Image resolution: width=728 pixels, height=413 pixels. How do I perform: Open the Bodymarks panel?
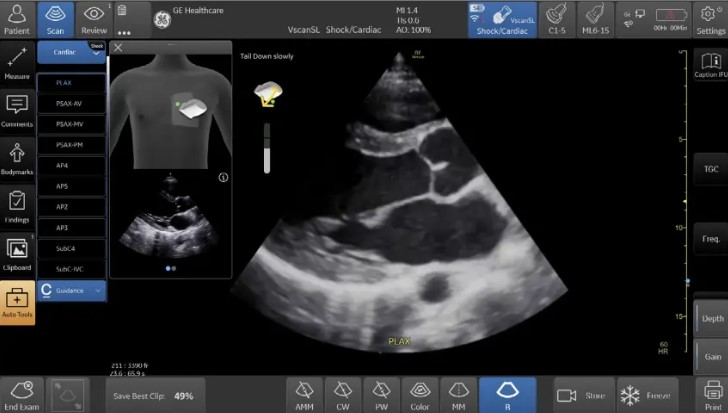(17, 158)
